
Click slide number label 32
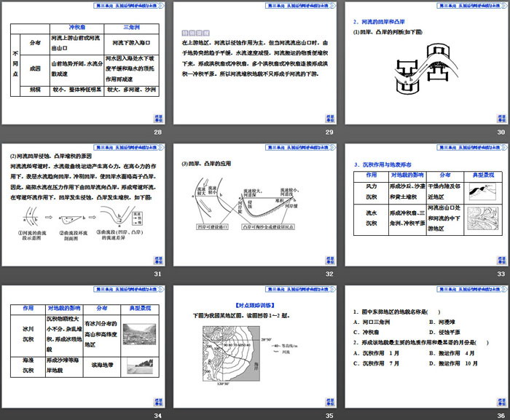point(329,274)
